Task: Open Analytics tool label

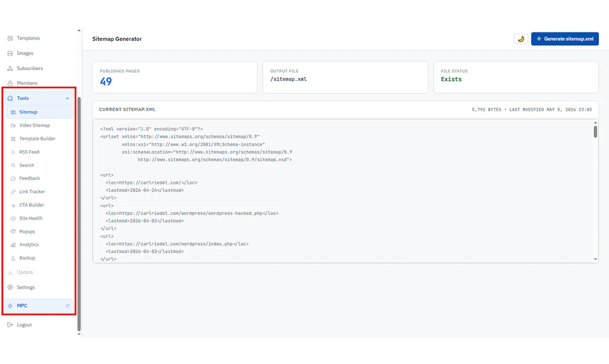Action: click(29, 245)
